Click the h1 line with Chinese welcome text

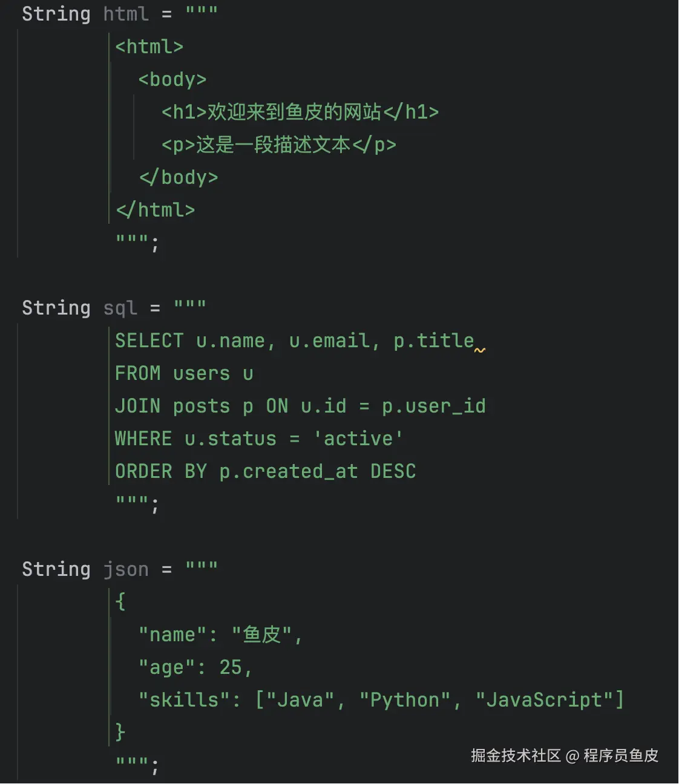[300, 112]
